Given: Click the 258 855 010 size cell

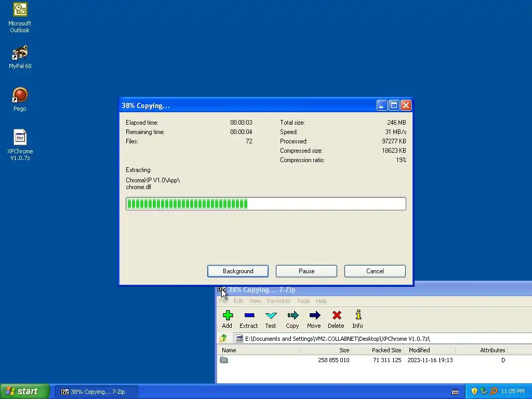Looking at the screenshot, I should coord(334,360).
